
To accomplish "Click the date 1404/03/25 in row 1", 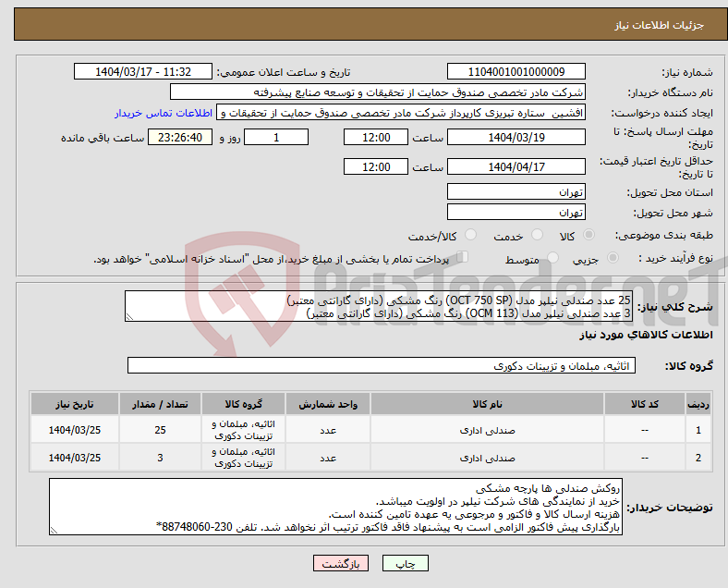I will 75,430.
